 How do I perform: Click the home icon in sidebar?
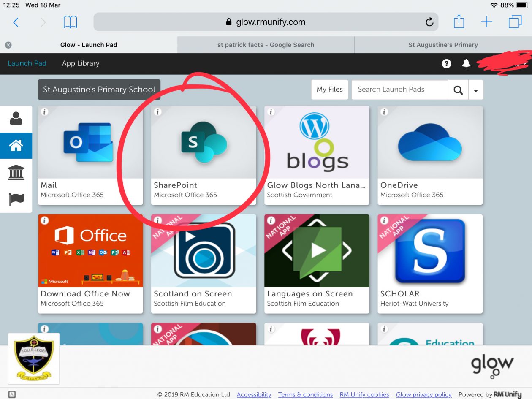tap(16, 146)
